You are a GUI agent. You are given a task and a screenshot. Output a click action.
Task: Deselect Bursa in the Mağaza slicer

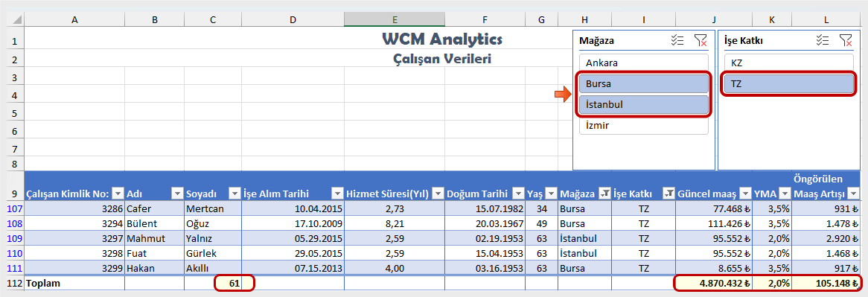[x=644, y=83]
